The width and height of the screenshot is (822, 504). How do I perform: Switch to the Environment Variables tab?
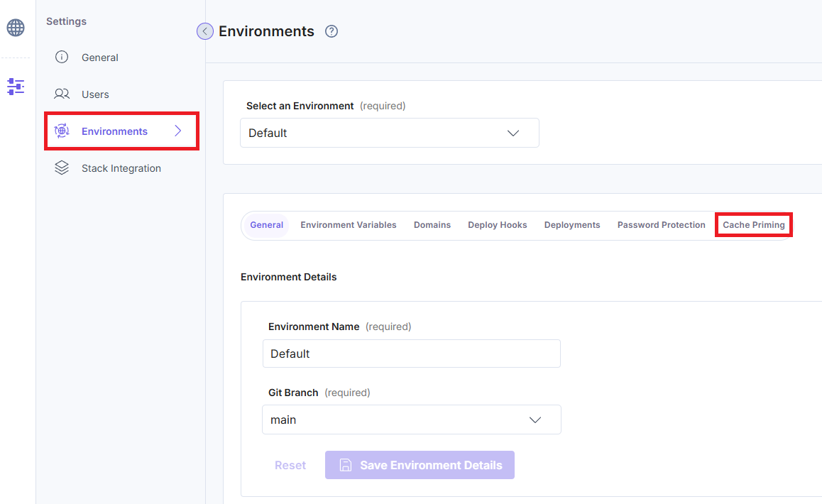pyautogui.click(x=348, y=225)
